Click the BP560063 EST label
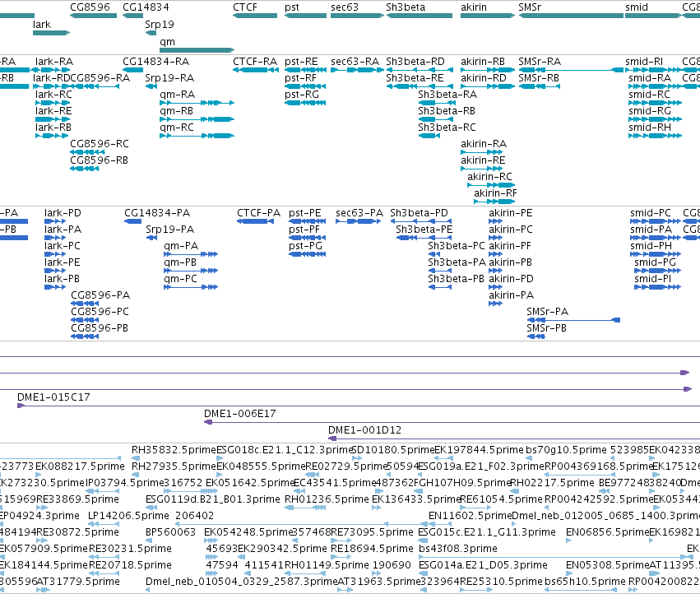700x594 pixels. coord(170,532)
